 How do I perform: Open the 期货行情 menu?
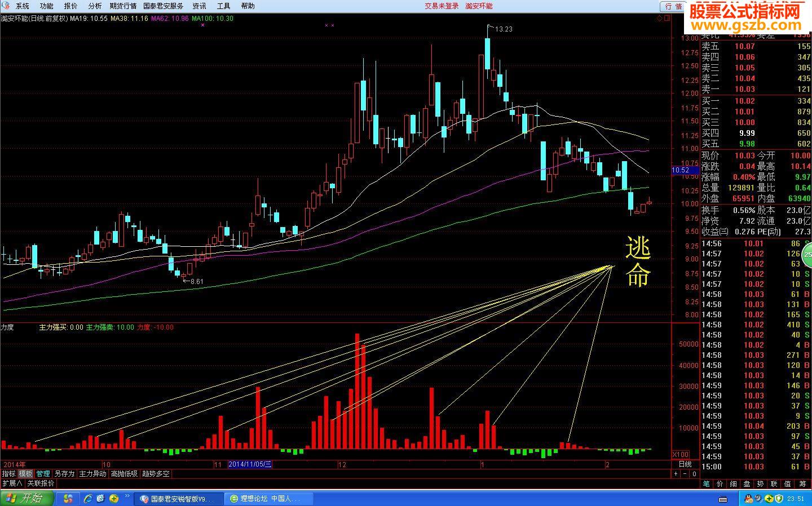[123, 6]
